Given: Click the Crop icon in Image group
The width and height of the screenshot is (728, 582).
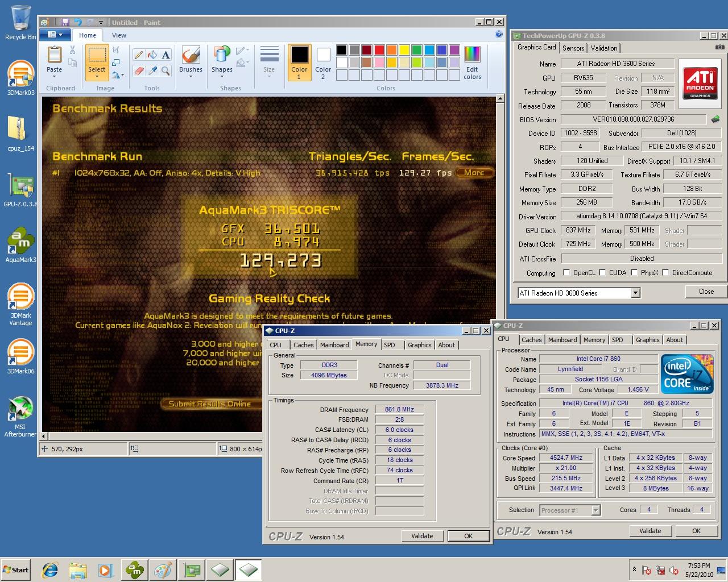Looking at the screenshot, I should 116,51.
